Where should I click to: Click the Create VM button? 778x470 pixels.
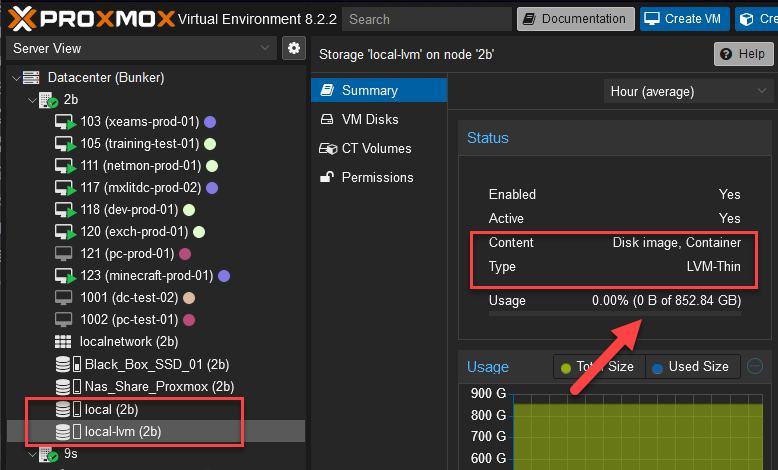(685, 19)
